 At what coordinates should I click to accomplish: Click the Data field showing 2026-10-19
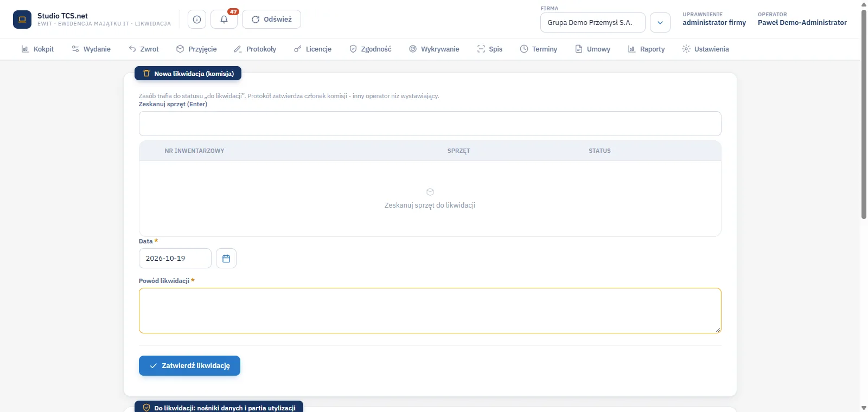tap(175, 259)
